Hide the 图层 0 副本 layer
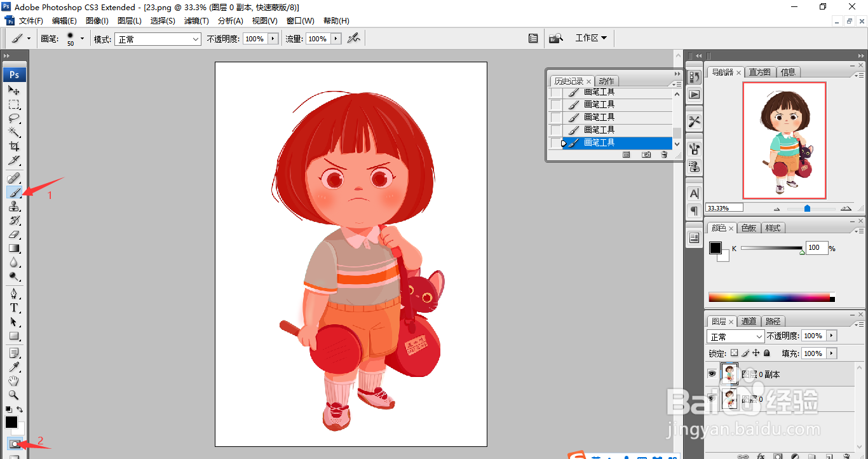The width and height of the screenshot is (868, 459). coord(712,374)
